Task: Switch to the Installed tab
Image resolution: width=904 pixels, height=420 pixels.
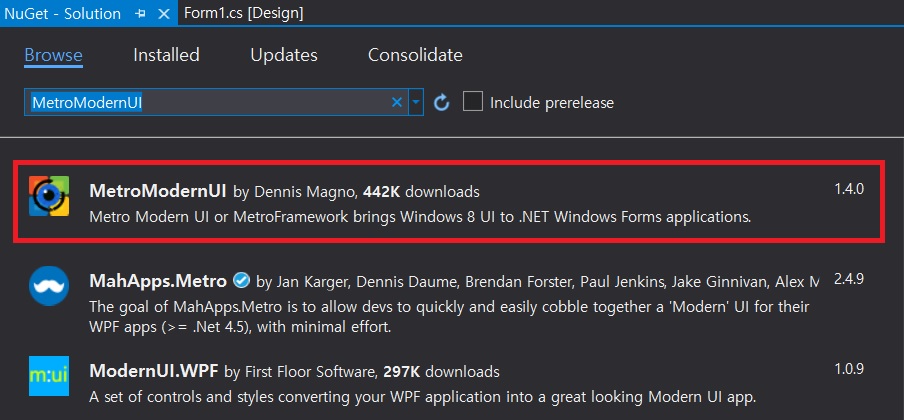Action: tap(166, 55)
